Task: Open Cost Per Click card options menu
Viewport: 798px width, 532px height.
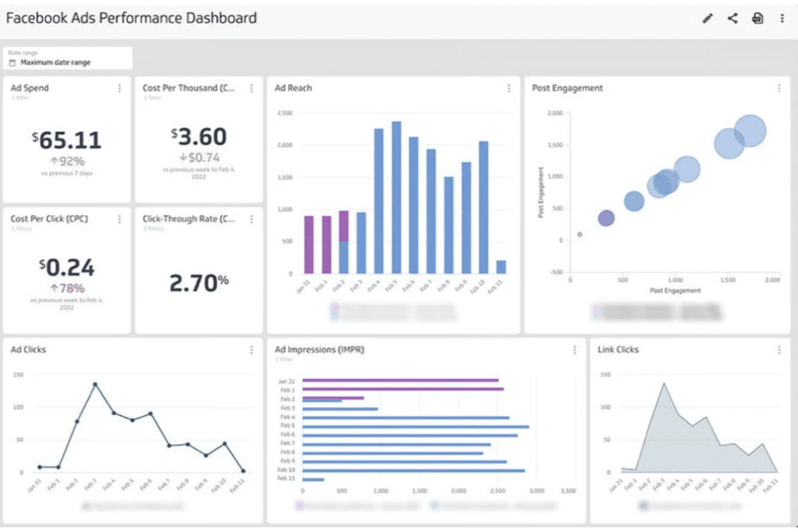Action: [x=119, y=219]
